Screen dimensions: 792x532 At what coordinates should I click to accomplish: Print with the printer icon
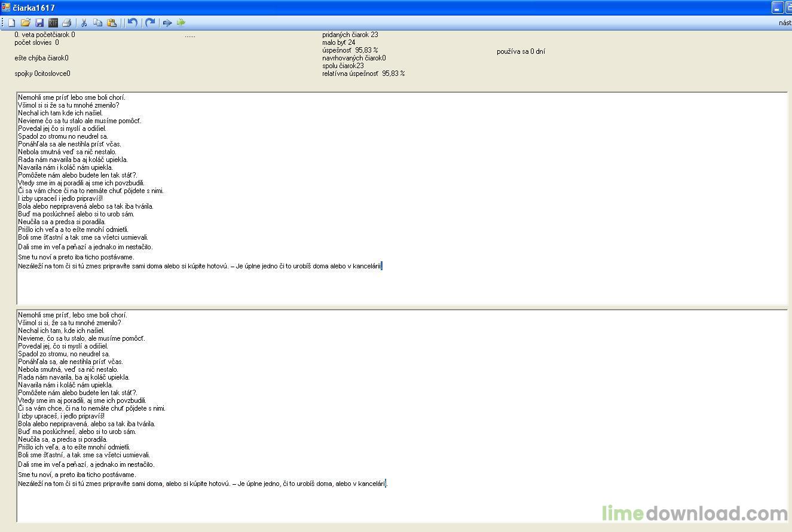pos(67,23)
